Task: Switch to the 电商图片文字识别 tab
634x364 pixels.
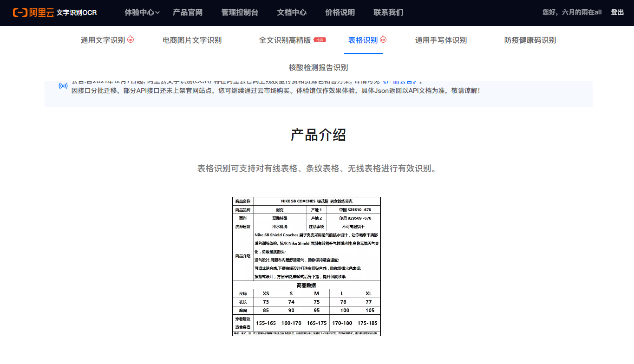Action: pos(192,40)
